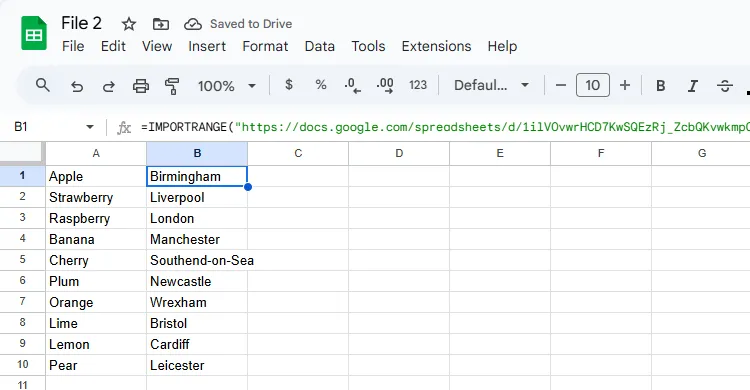Open the Help menu
The image size is (750, 390).
(502, 46)
